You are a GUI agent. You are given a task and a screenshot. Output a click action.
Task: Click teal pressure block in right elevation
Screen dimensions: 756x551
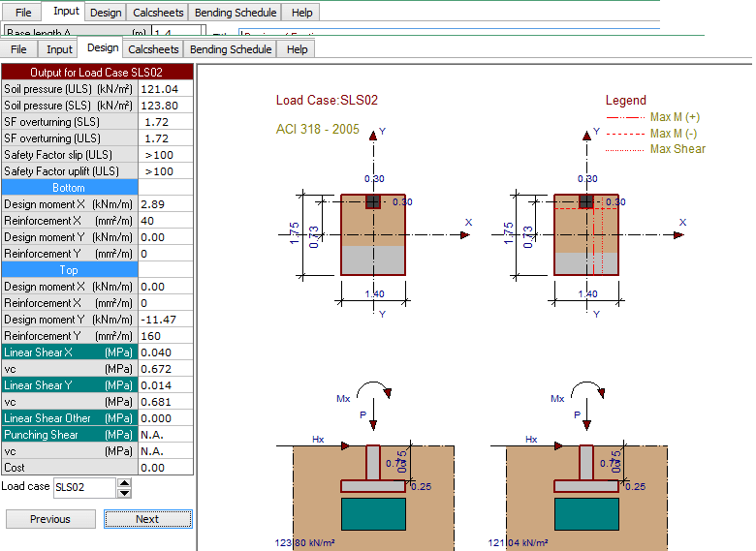click(x=586, y=514)
